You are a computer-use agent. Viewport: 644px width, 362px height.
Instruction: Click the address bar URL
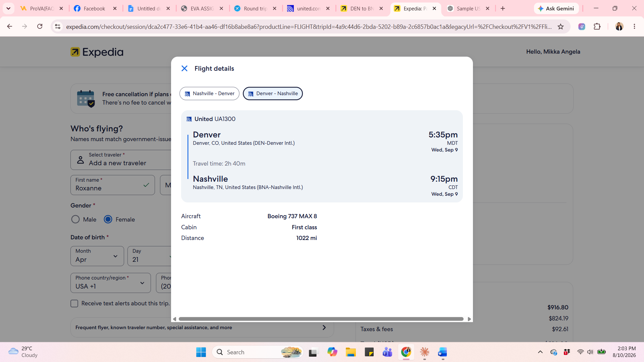(x=309, y=26)
